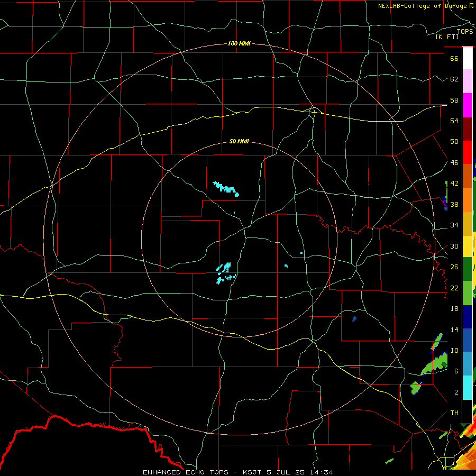This screenshot has width=476, height=476.
Task: Click the 66 legend value
Action: pyautogui.click(x=454, y=58)
